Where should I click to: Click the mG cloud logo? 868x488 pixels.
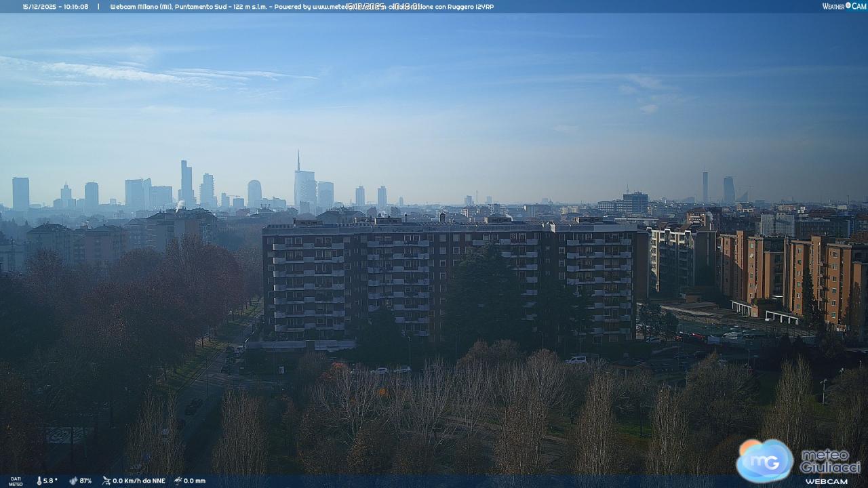pos(765,460)
